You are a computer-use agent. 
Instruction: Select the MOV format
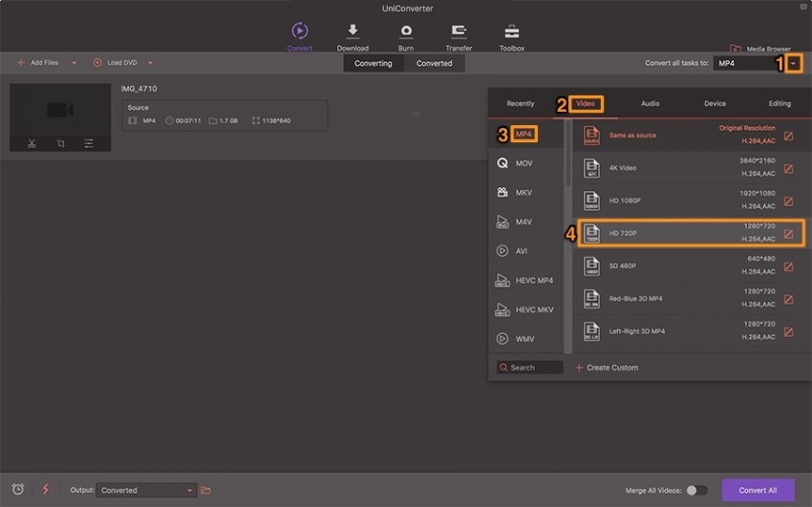[x=525, y=163]
